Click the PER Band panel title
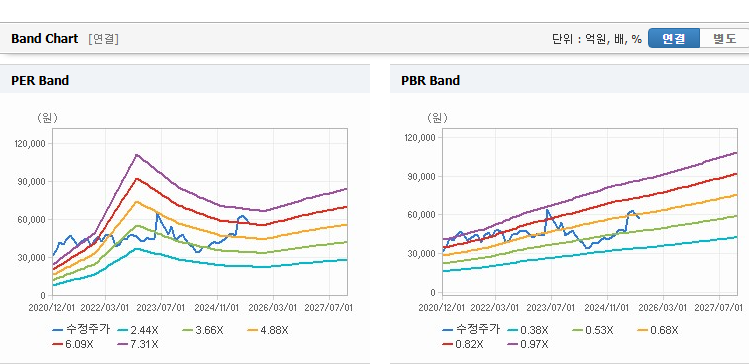749x364 pixels. (40, 81)
